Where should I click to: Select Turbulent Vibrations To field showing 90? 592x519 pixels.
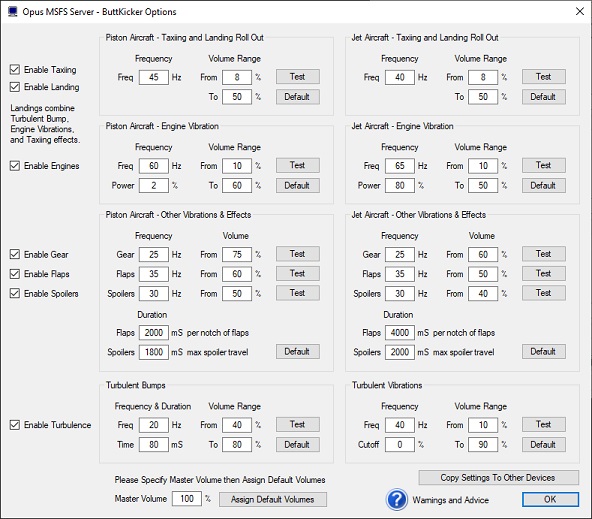click(x=483, y=444)
